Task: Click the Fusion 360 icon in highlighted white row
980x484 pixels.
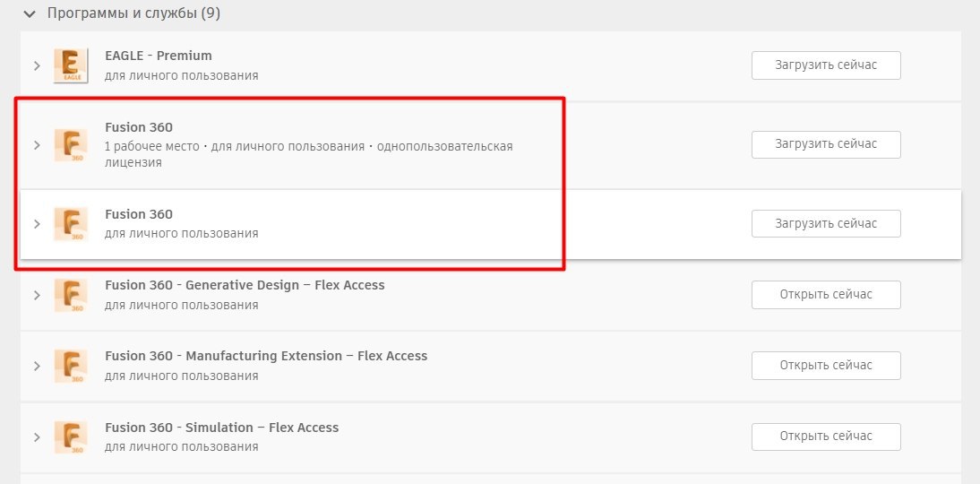Action: [71, 224]
